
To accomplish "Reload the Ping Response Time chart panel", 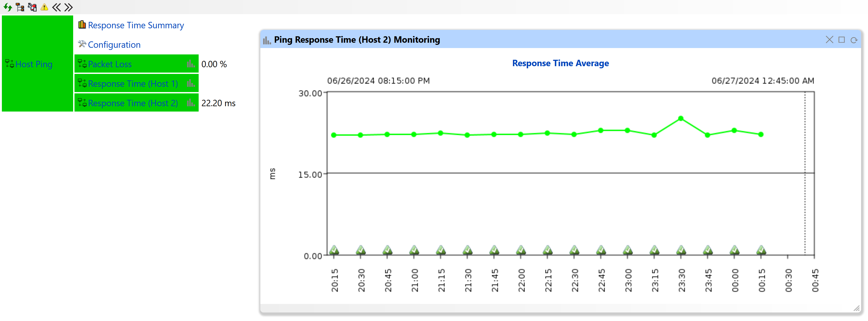I will coord(854,40).
